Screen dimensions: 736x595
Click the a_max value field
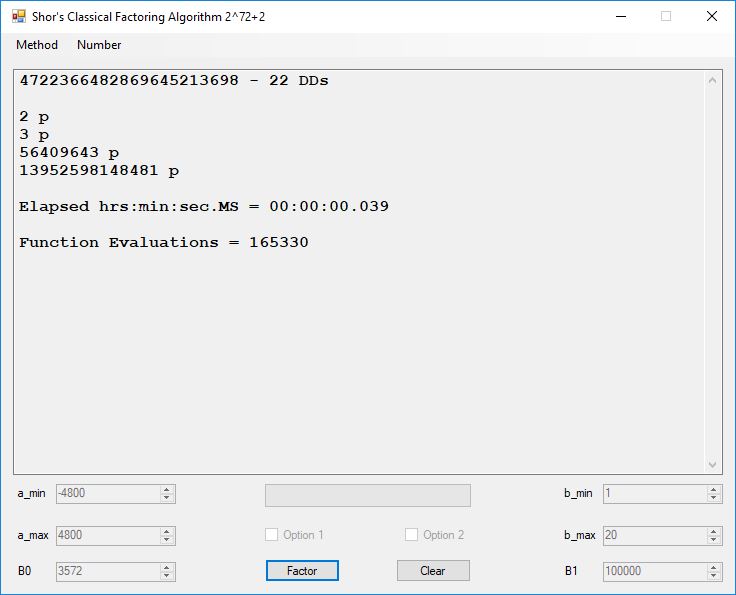coord(108,535)
